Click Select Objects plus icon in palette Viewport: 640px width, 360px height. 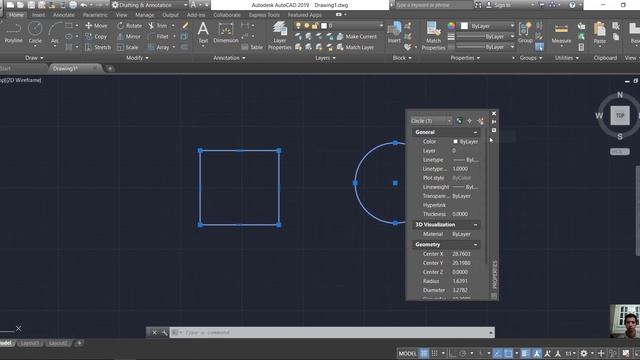[x=469, y=121]
